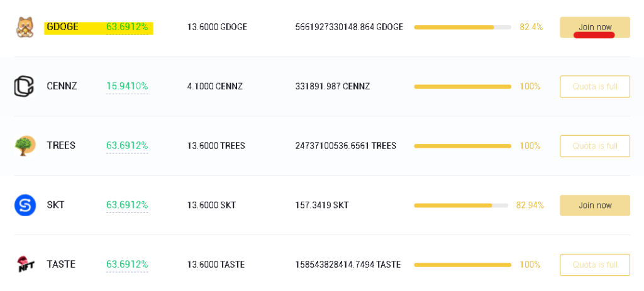Select the TREES tree icon
This screenshot has height=291, width=644.
(x=25, y=146)
